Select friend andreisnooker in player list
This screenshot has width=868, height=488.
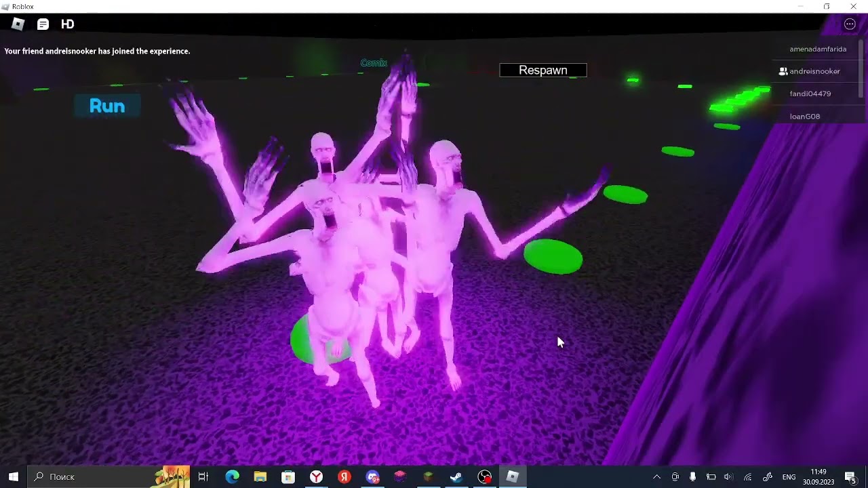[814, 71]
